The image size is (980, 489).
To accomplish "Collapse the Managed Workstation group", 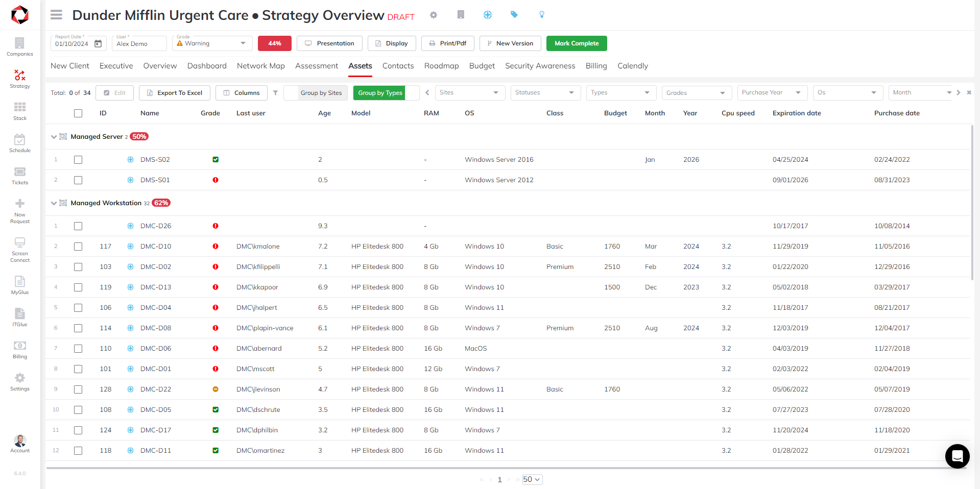I will coord(54,203).
